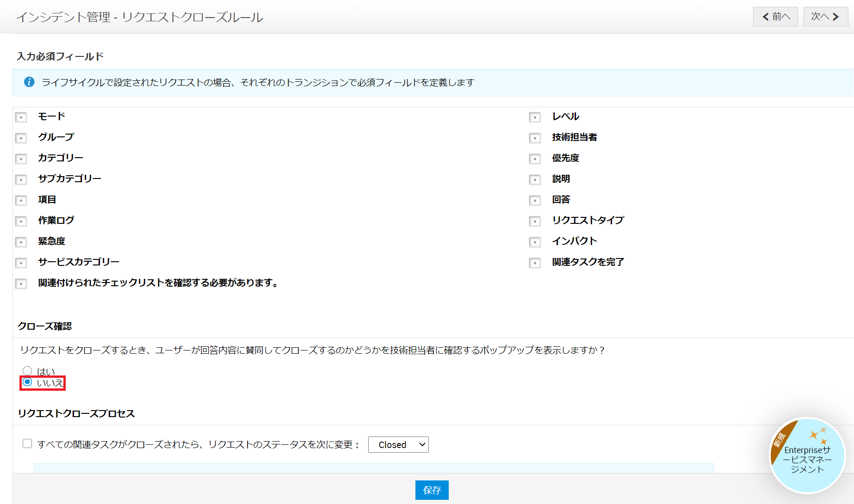Go to next page with 次へ
854x504 pixels.
point(825,17)
